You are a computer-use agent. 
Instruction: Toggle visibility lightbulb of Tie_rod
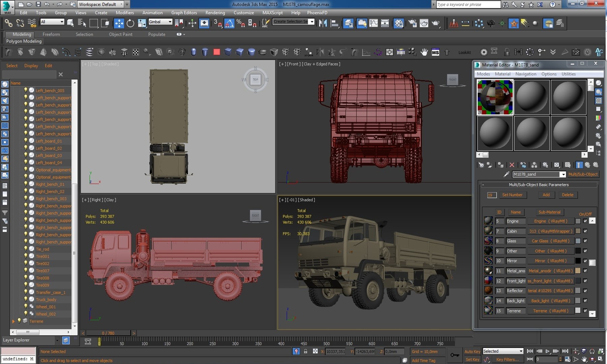pyautogui.click(x=26, y=249)
